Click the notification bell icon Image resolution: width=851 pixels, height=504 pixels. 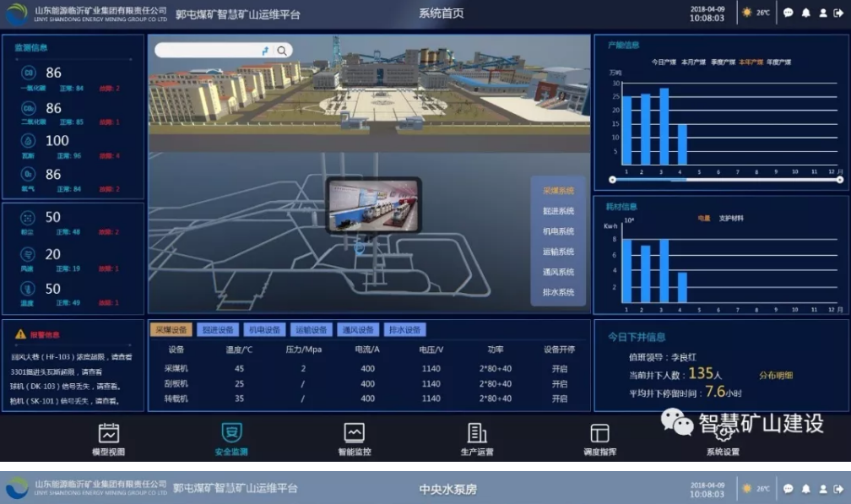805,14
